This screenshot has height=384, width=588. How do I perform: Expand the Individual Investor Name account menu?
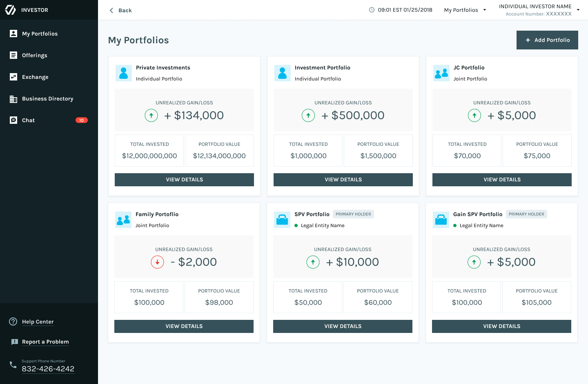578,10
